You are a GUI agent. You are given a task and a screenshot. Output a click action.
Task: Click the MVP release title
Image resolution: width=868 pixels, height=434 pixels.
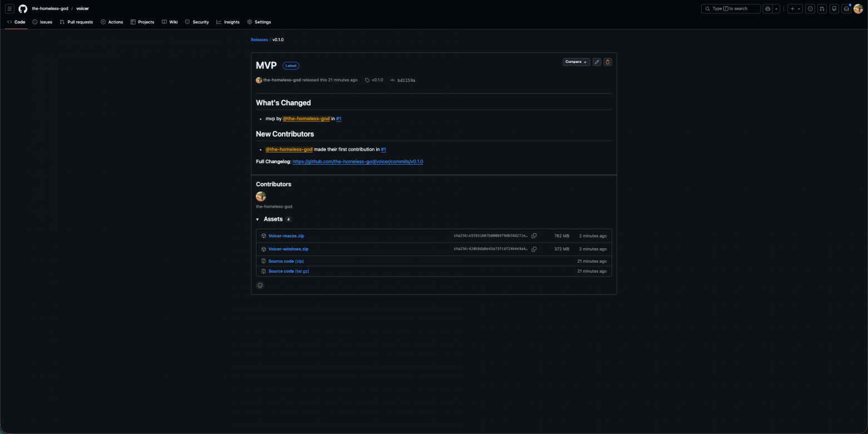[x=266, y=66]
